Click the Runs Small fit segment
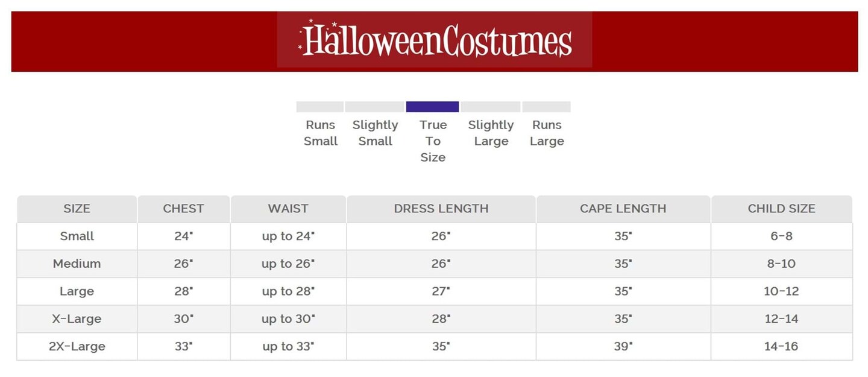The image size is (868, 377). point(320,107)
